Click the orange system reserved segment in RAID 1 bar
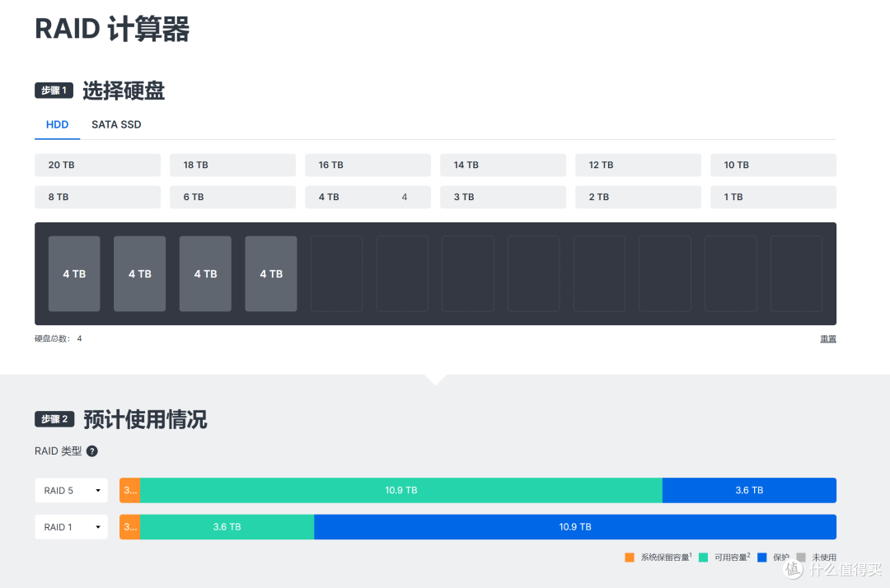The height and width of the screenshot is (588, 890). click(130, 527)
